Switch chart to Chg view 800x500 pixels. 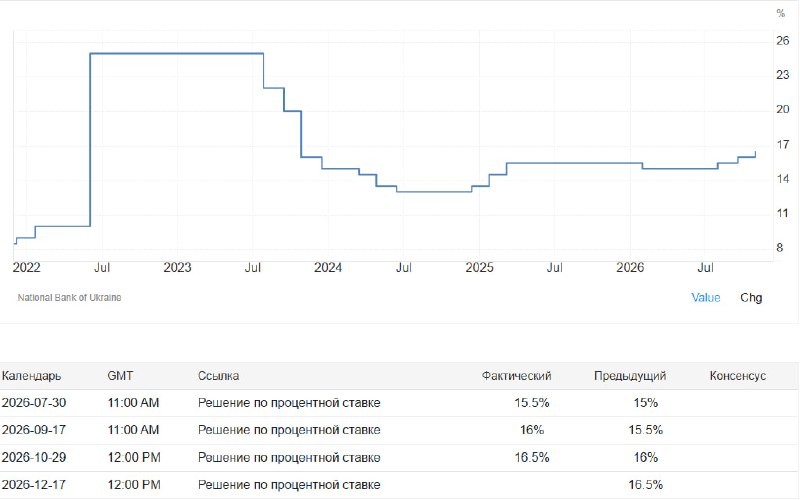[751, 297]
